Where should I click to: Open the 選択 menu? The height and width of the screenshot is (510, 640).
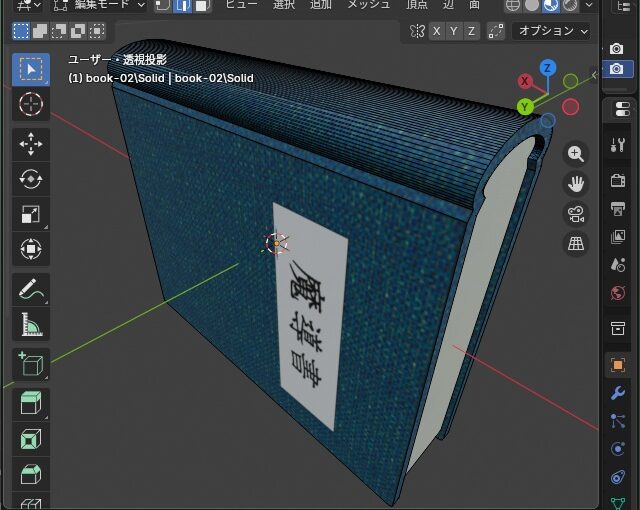[x=284, y=5]
